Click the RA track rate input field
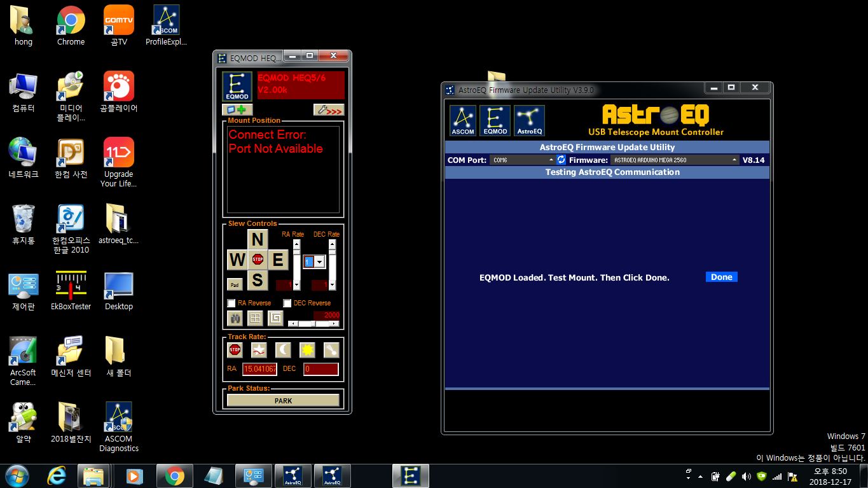 pos(259,369)
